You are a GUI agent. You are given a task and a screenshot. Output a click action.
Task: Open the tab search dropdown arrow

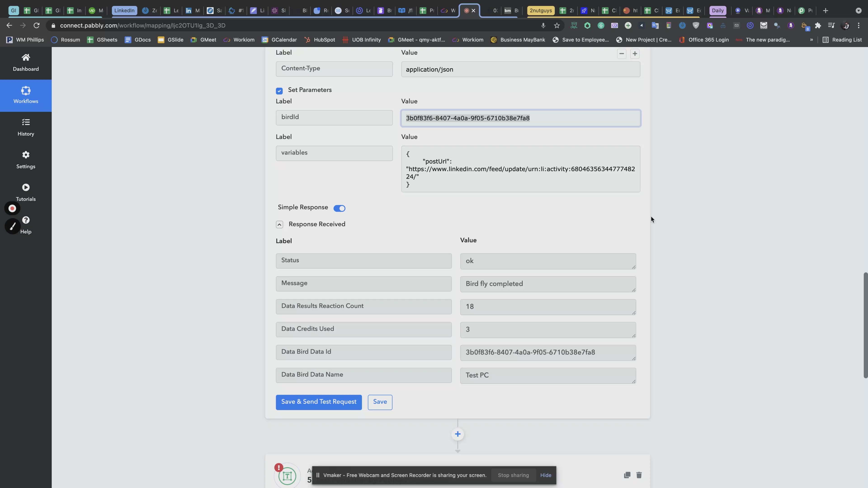point(859,10)
